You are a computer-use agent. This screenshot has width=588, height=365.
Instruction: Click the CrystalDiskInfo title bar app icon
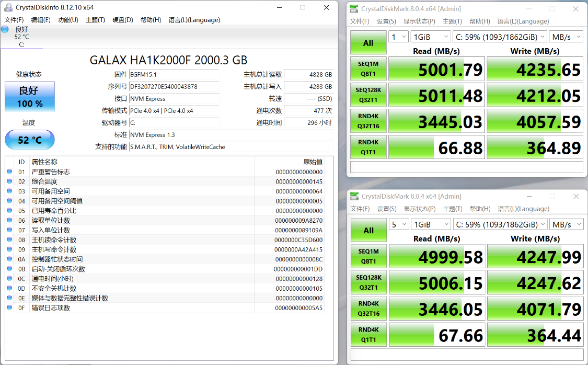point(8,8)
